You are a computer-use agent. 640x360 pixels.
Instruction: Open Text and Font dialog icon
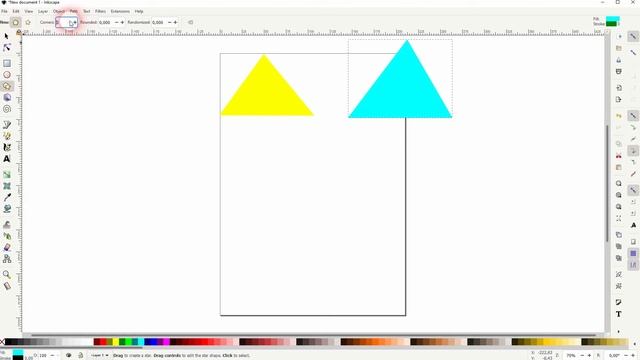tap(619, 314)
